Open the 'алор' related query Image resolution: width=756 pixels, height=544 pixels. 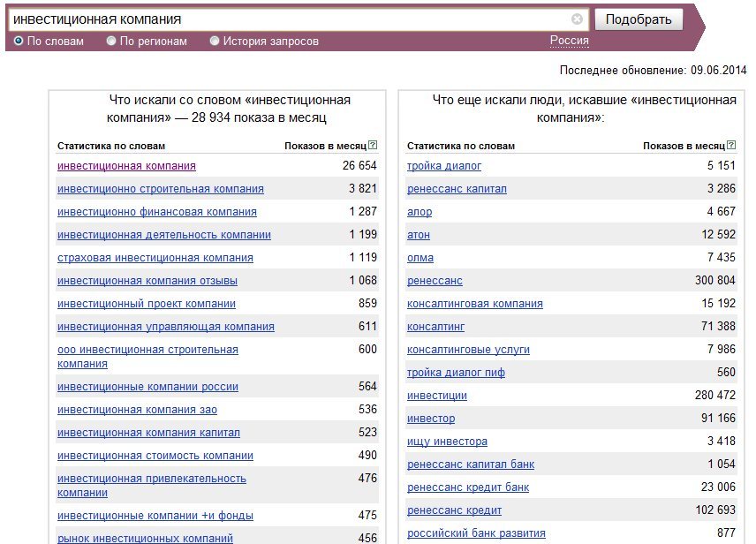pos(420,212)
